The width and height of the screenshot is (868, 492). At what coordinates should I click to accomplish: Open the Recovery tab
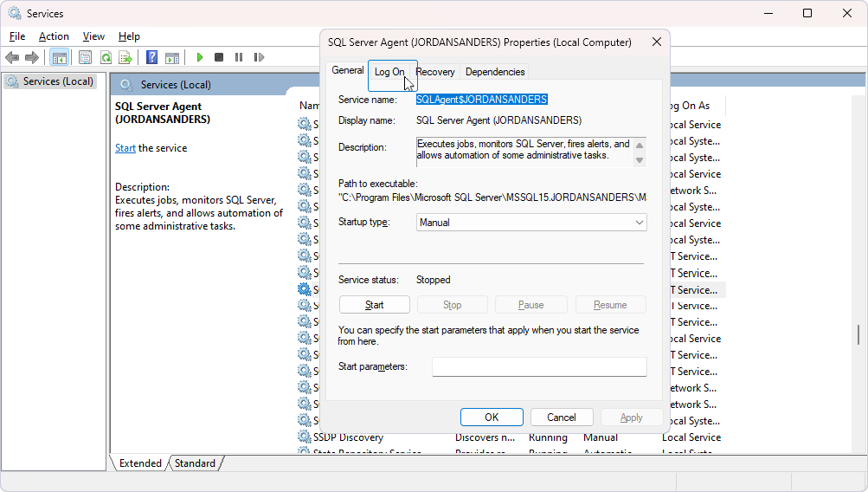(435, 72)
